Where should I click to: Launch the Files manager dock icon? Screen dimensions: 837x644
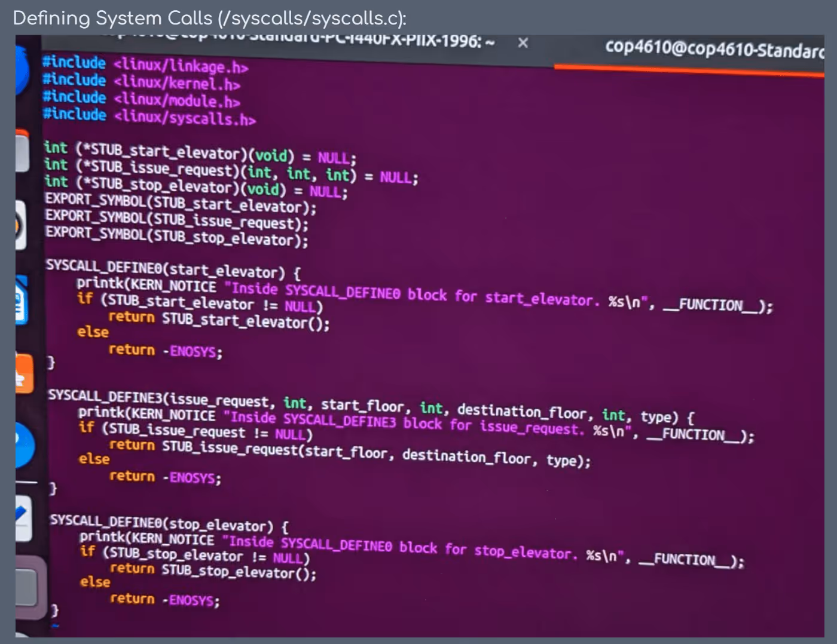[x=22, y=152]
